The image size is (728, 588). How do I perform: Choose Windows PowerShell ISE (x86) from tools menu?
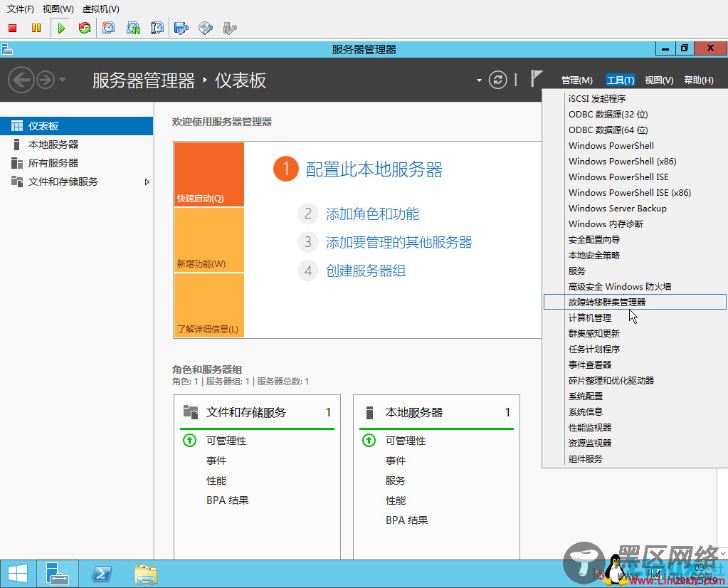pyautogui.click(x=635, y=192)
